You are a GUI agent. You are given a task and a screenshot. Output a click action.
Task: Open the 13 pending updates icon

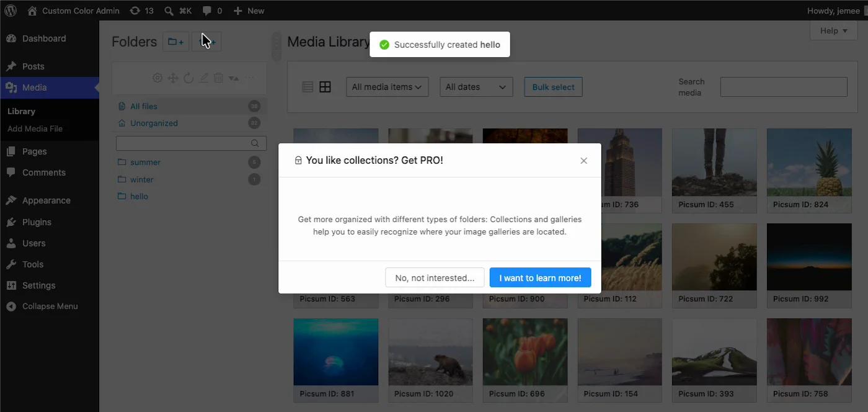coord(141,11)
